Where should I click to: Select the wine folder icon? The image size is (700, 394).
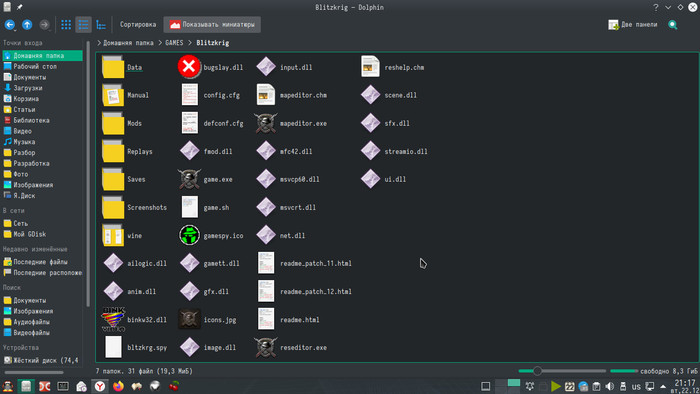click(x=113, y=235)
